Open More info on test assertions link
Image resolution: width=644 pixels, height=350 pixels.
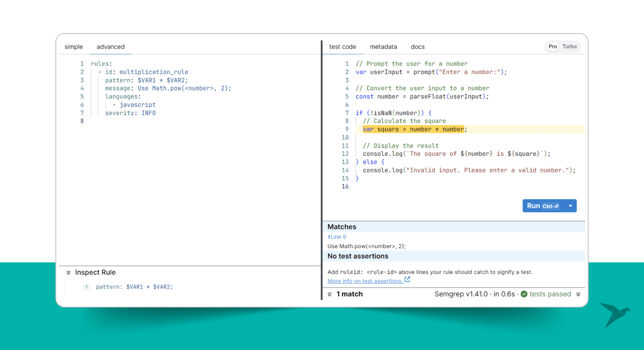coord(365,281)
